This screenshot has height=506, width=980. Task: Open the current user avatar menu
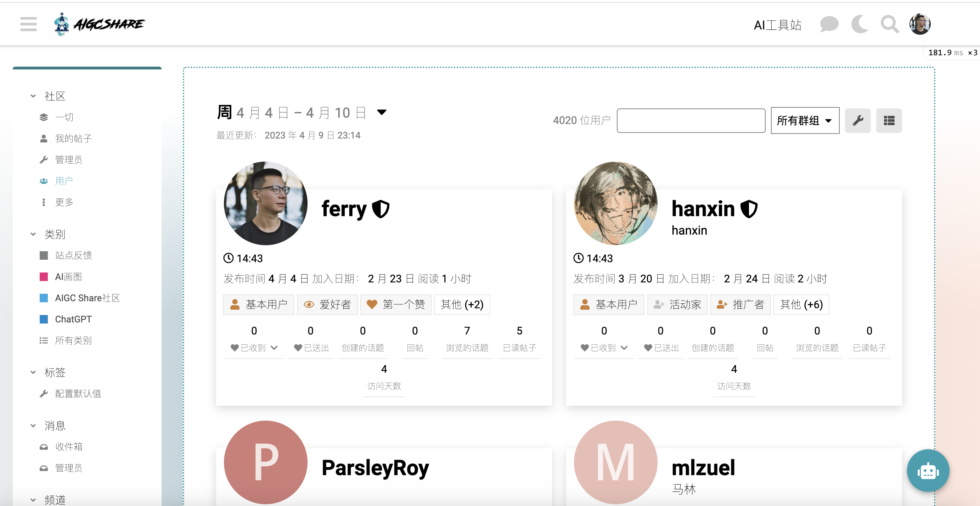[919, 24]
